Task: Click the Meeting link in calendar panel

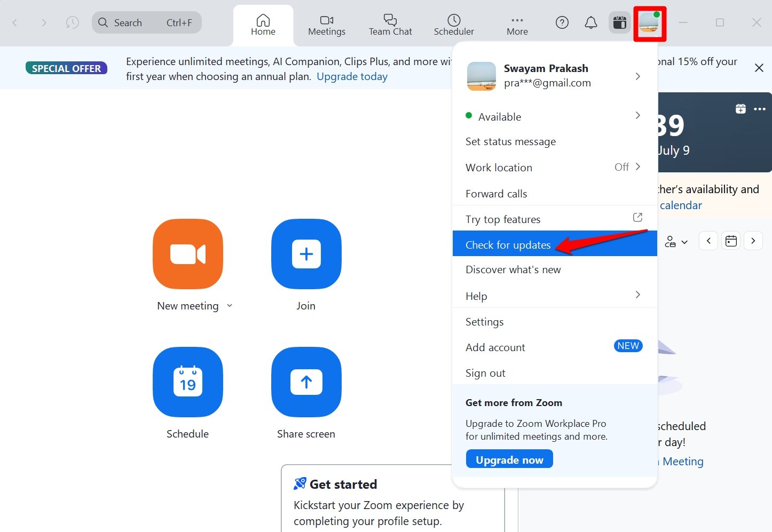Action: [683, 462]
